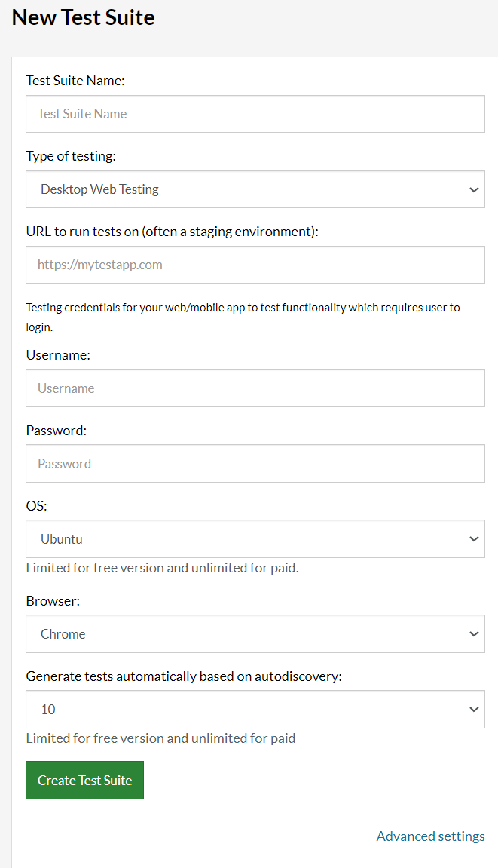498x868 pixels.
Task: Open the Browser dropdown showing Chrome
Action: click(255, 633)
